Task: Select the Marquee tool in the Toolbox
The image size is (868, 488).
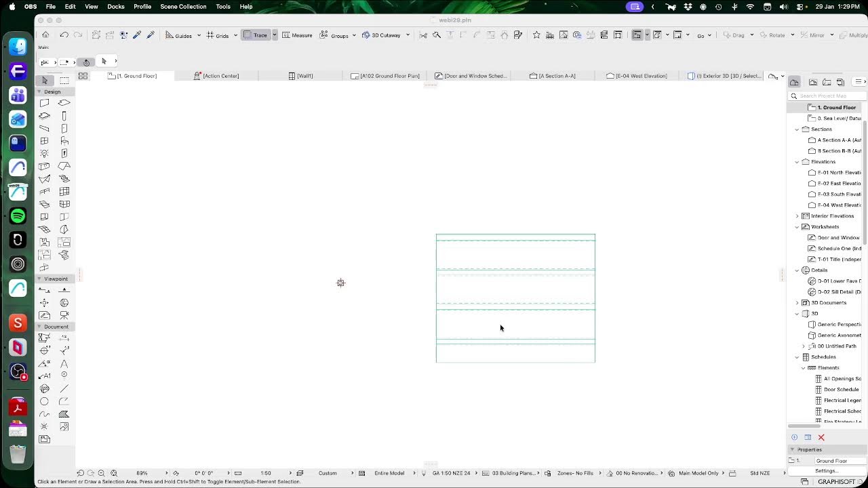Action: pos(64,81)
